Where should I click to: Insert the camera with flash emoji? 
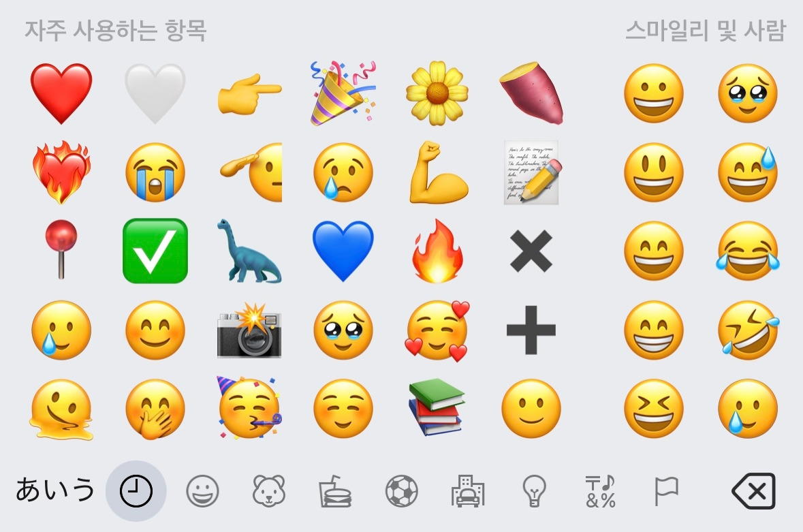249,330
